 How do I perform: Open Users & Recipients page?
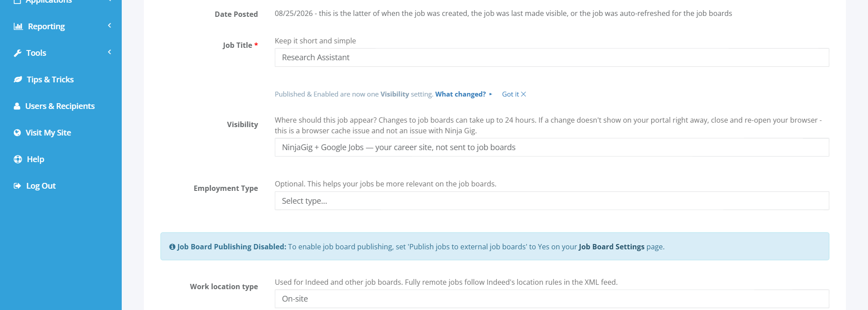pos(60,106)
